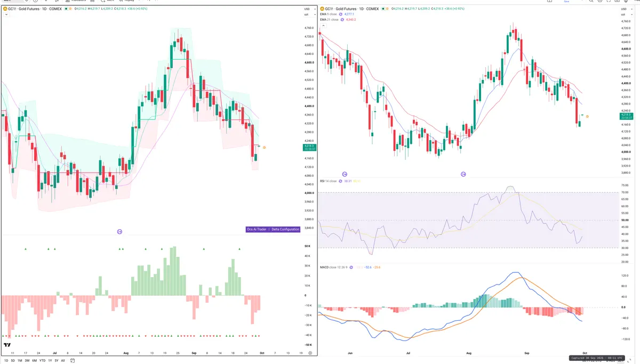Click the gold symbol logo in left chart title

4,9
